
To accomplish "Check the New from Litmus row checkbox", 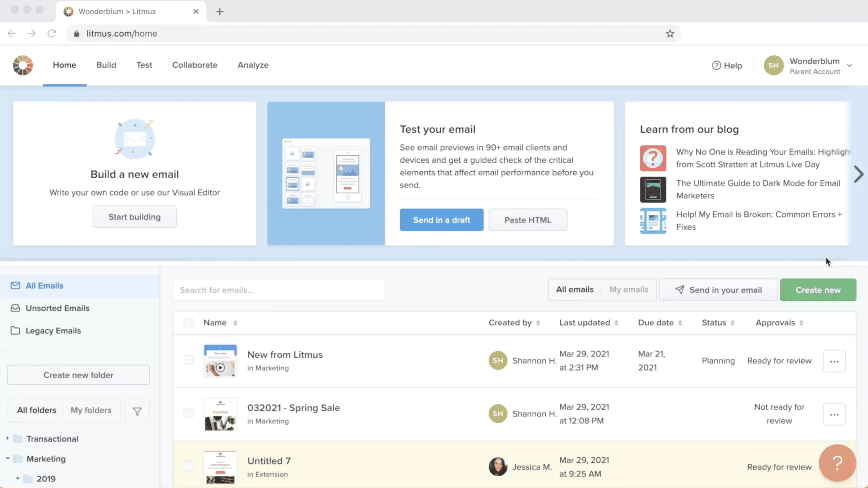I will pos(188,360).
